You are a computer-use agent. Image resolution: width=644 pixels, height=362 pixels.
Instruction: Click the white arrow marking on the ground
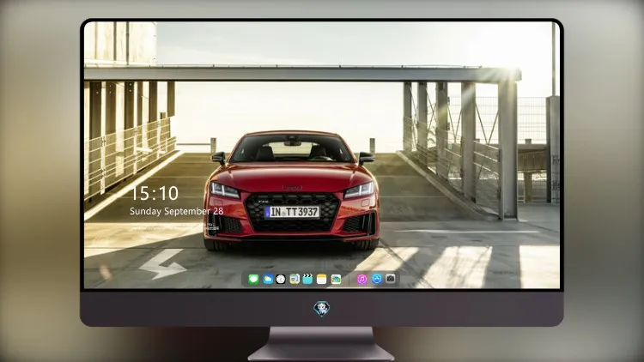162,265
